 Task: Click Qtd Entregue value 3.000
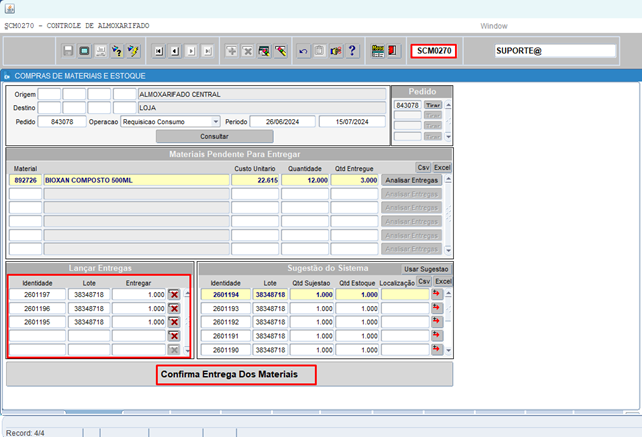point(355,180)
